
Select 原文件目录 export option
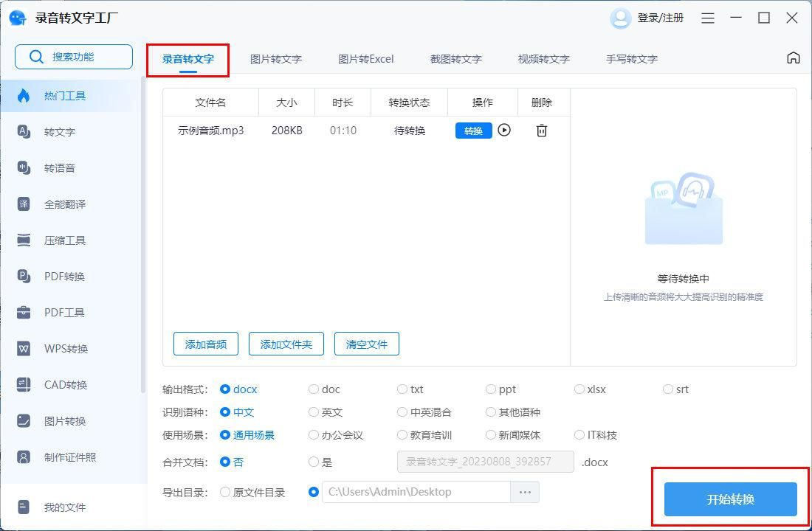(252, 492)
